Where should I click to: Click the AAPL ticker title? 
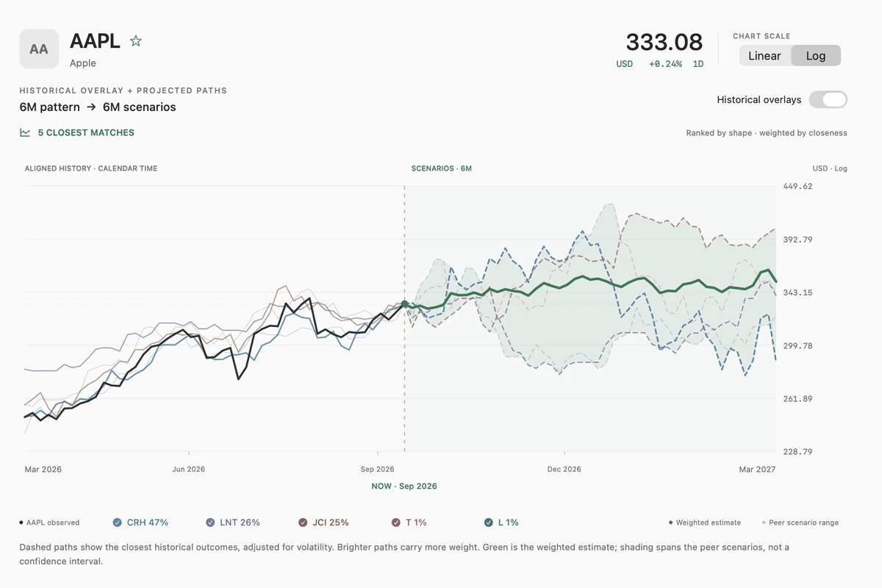click(x=95, y=40)
